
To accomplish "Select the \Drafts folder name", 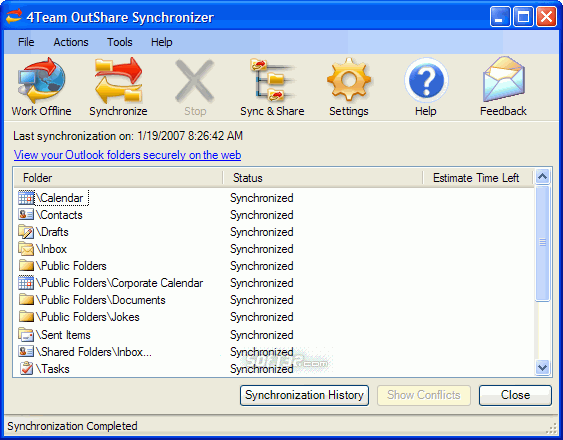I will (x=52, y=232).
